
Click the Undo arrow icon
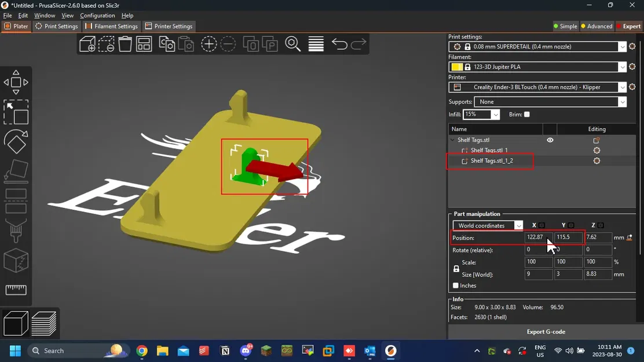click(x=339, y=44)
